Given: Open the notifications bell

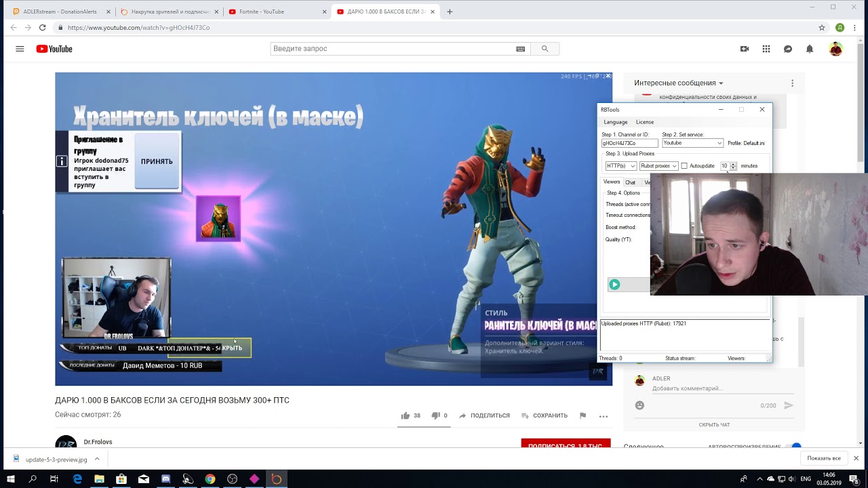Looking at the screenshot, I should [x=810, y=49].
